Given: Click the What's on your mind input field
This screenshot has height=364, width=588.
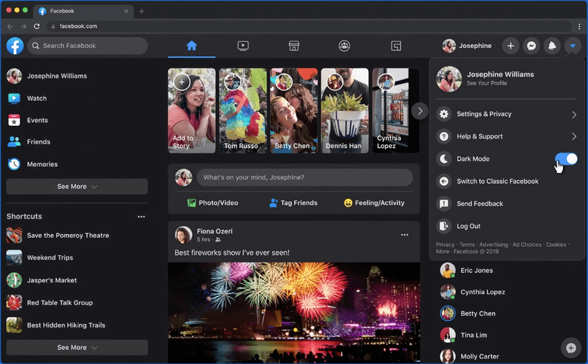Looking at the screenshot, I should (x=305, y=178).
